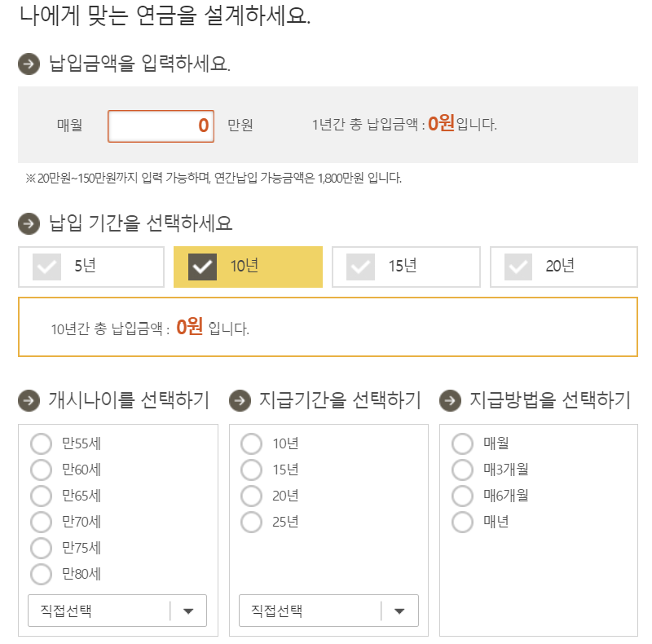
Task: Click arrow icon beside 개시나이를 선택하기
Action: [29, 400]
